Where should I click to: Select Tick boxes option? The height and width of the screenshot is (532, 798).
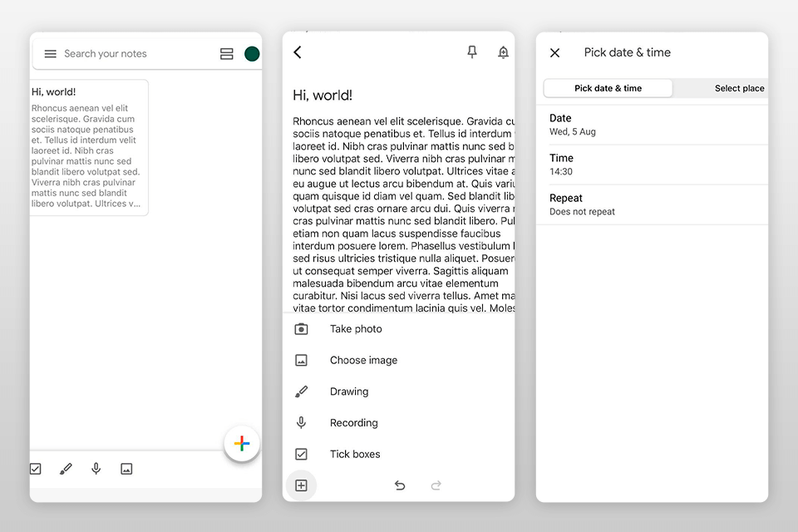(398, 454)
